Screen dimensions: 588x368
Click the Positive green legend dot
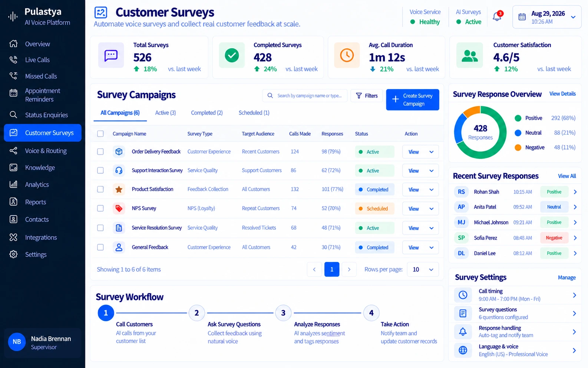click(x=518, y=118)
